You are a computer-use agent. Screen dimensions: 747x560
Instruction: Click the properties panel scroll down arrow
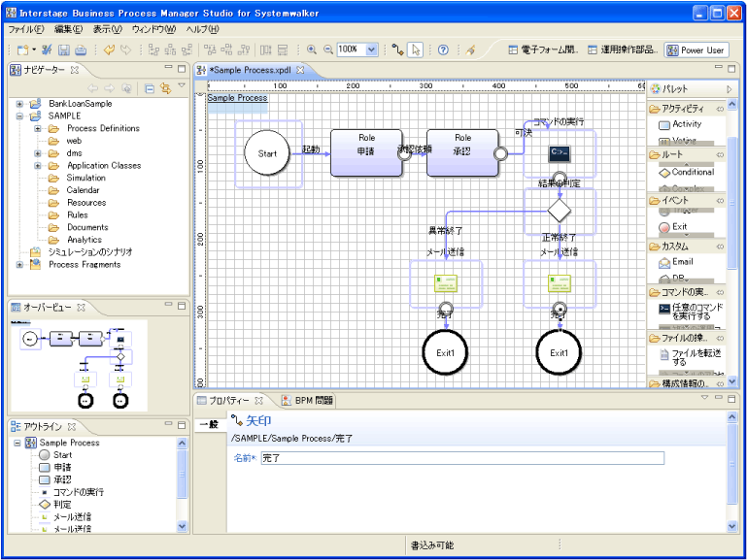pos(732,526)
